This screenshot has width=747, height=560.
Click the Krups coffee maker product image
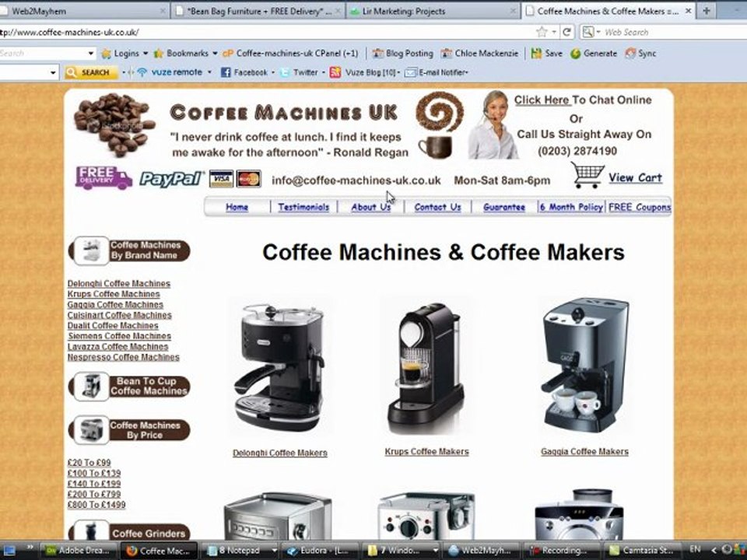pyautogui.click(x=426, y=367)
